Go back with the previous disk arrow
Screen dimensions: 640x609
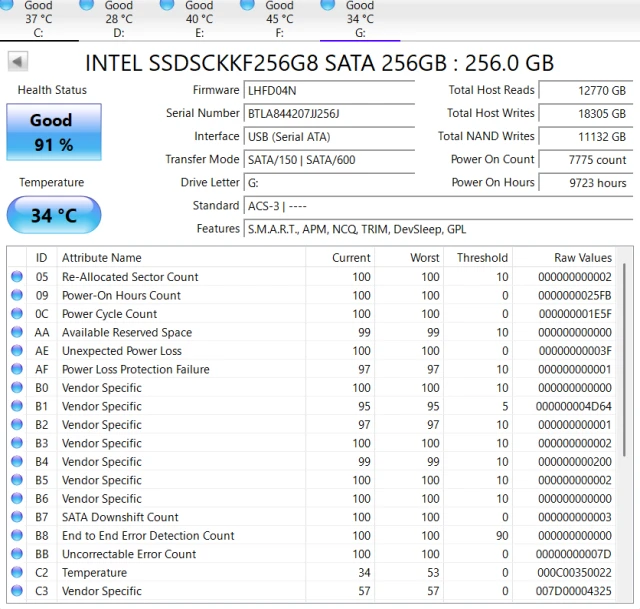[x=18, y=62]
